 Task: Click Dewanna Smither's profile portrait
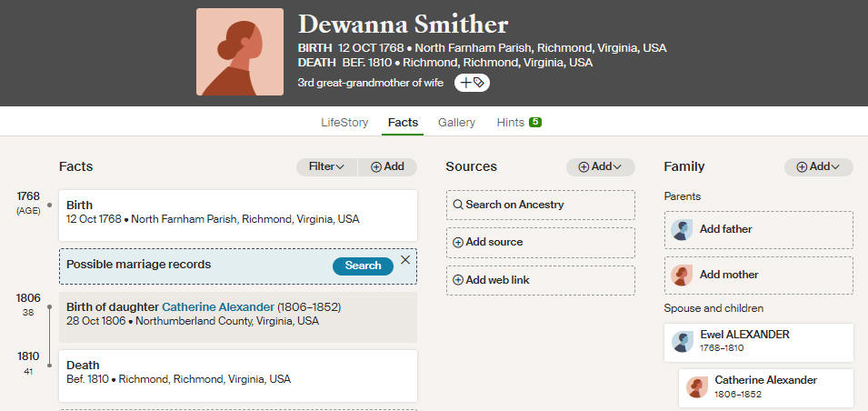[x=240, y=52]
